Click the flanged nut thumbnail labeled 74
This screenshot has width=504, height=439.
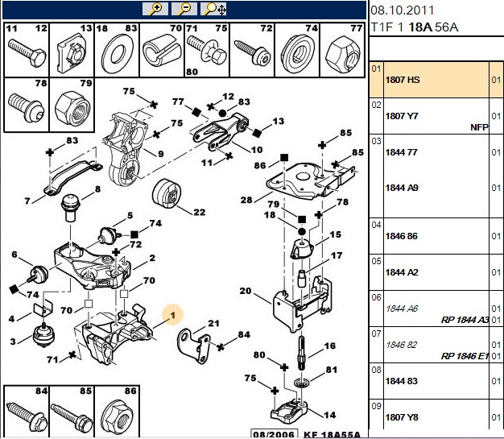(297, 49)
